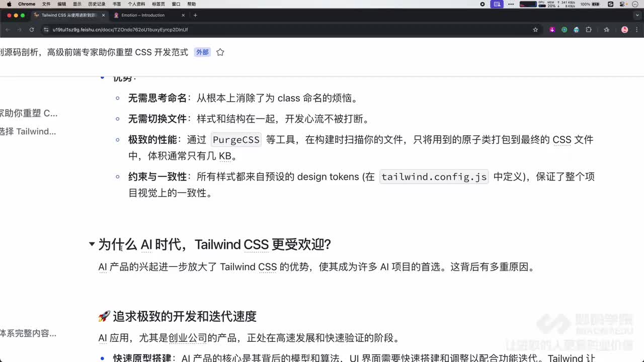
Task: Open the bookmarks star icon beside the profile avatar
Action: pyautogui.click(x=607, y=30)
